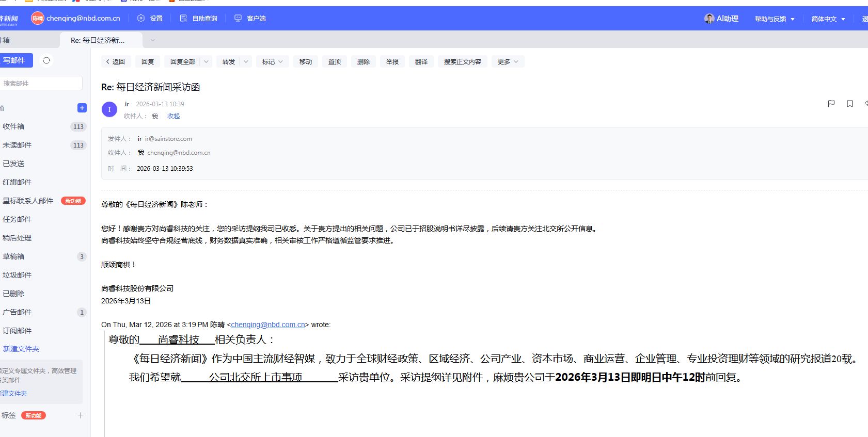Flag this email with the flag icon
The height and width of the screenshot is (437, 868).
tap(831, 104)
